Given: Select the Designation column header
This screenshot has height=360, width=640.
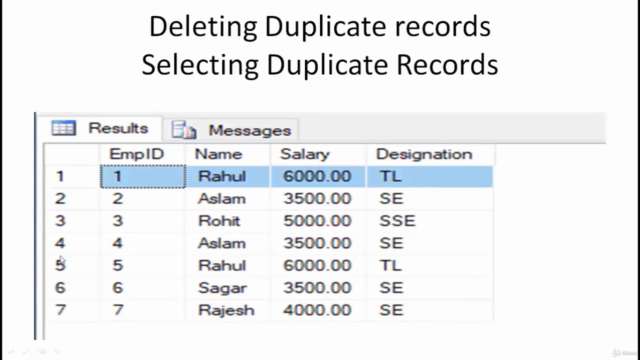Looking at the screenshot, I should point(430,154).
